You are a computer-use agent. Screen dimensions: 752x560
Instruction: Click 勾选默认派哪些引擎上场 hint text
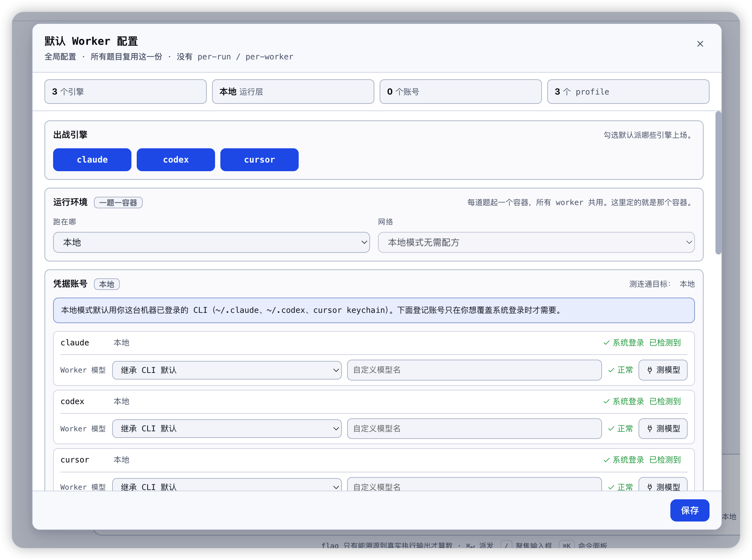point(649,135)
